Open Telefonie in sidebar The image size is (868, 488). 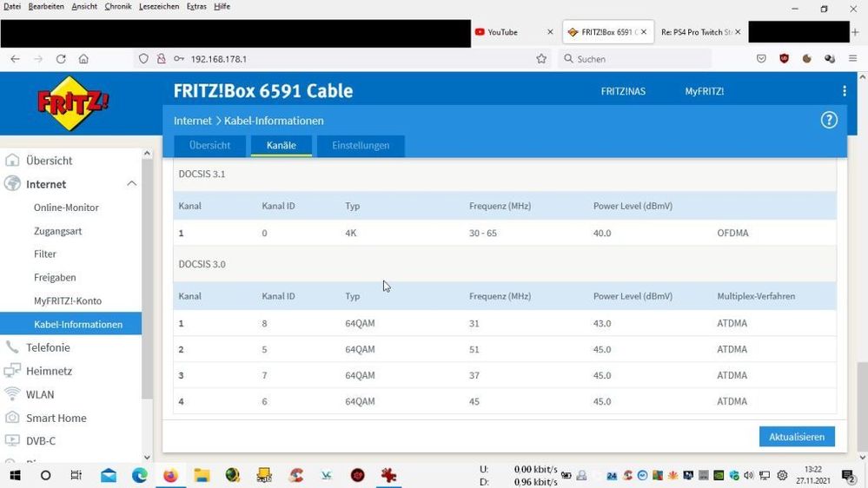click(x=48, y=347)
